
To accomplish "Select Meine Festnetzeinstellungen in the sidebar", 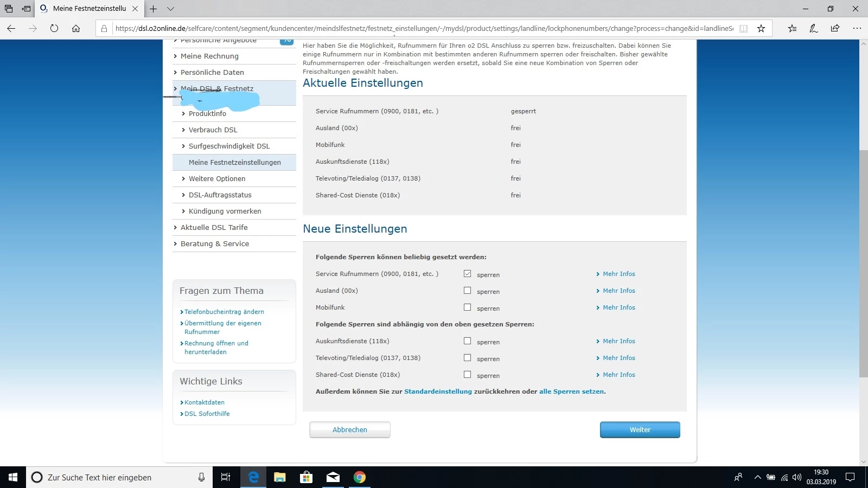I will click(234, 162).
